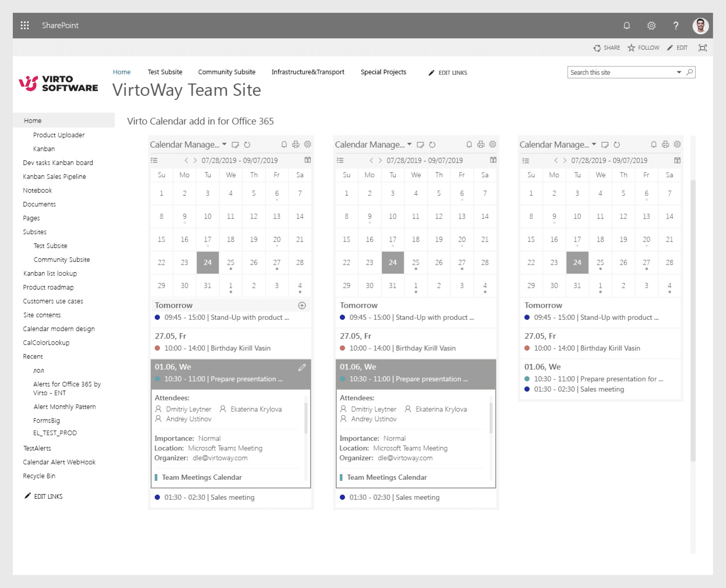Click new event icon in first calendar
Viewport: 726px width, 588px height.
(235, 145)
